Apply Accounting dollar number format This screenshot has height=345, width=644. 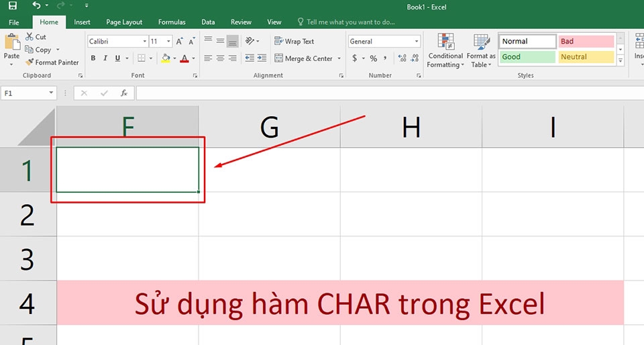point(354,58)
